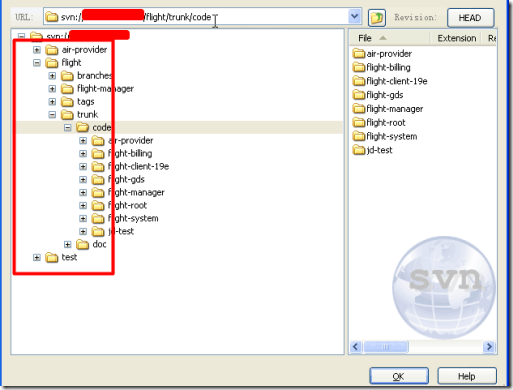Click flight-manager folder icon in file list

pyautogui.click(x=359, y=109)
